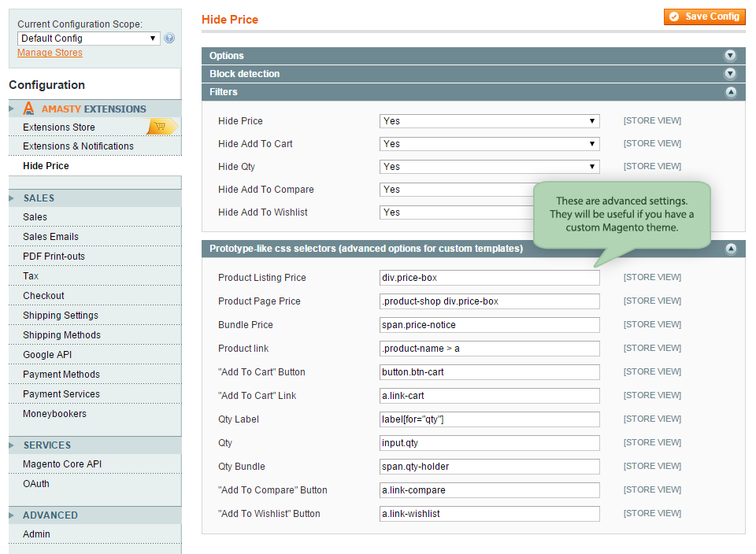This screenshot has height=554, width=756.
Task: Open Shipping Settings configuration
Action: 61,316
